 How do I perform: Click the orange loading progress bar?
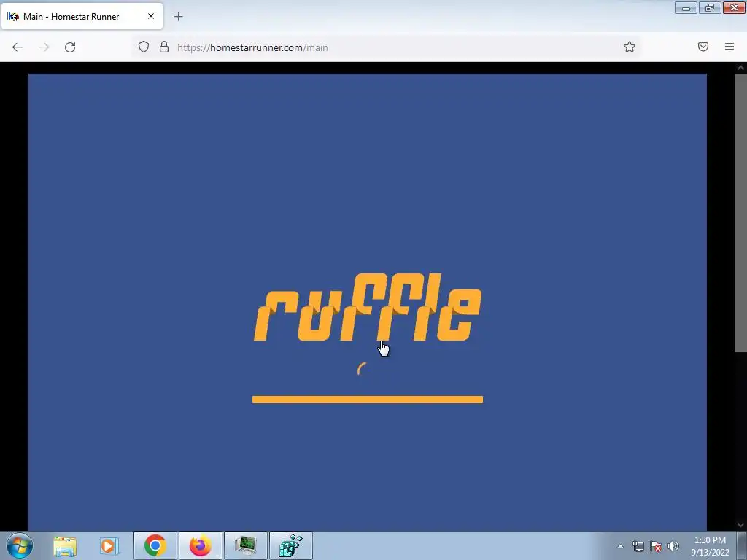tap(368, 400)
